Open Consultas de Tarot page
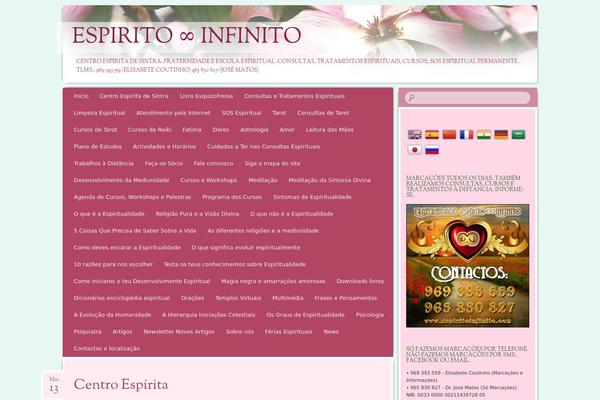 323,113
